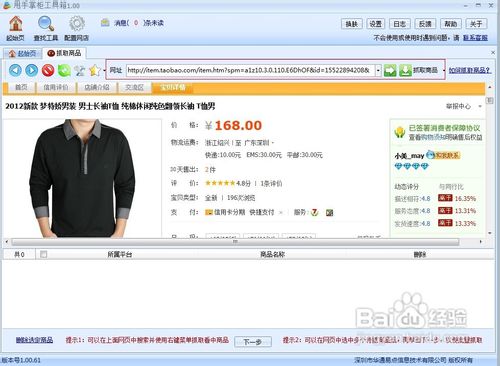
Task: Open the 起始页 home icon in the toolbar
Action: click(16, 24)
